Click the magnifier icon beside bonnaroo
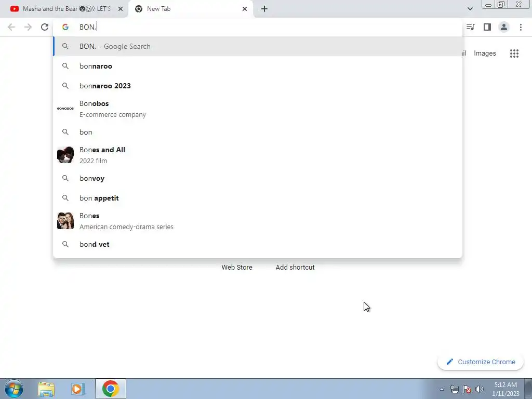 (65, 66)
